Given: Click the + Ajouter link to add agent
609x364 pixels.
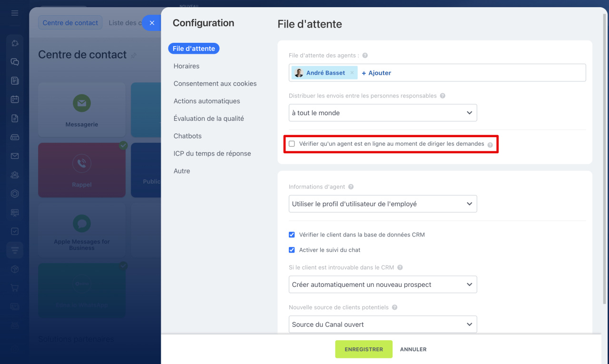Looking at the screenshot, I should point(376,73).
